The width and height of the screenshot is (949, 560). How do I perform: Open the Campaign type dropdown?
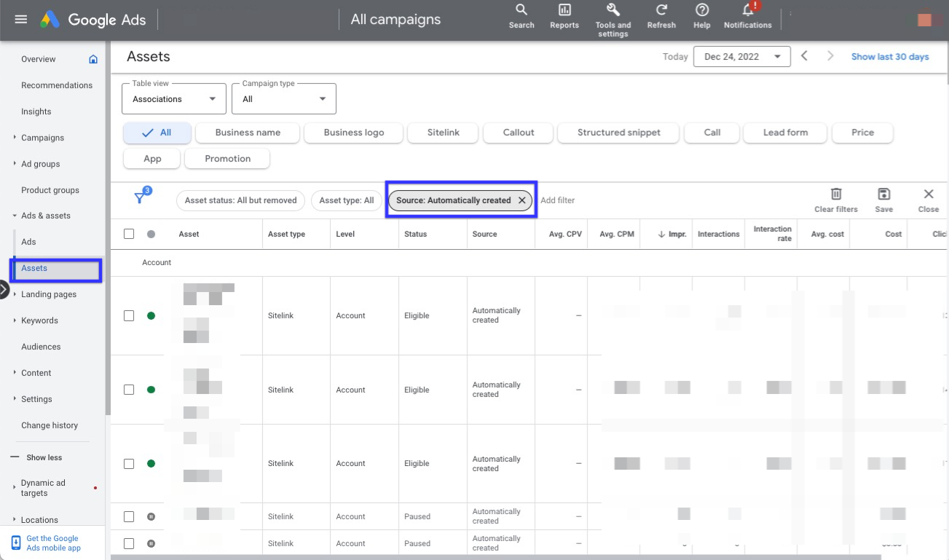[x=284, y=98]
